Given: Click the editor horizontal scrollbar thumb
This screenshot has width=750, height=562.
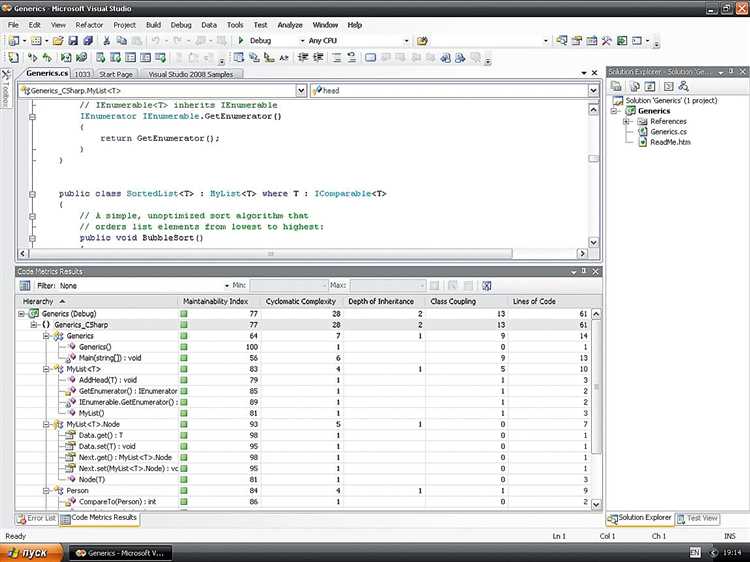Looking at the screenshot, I should coord(270,253).
